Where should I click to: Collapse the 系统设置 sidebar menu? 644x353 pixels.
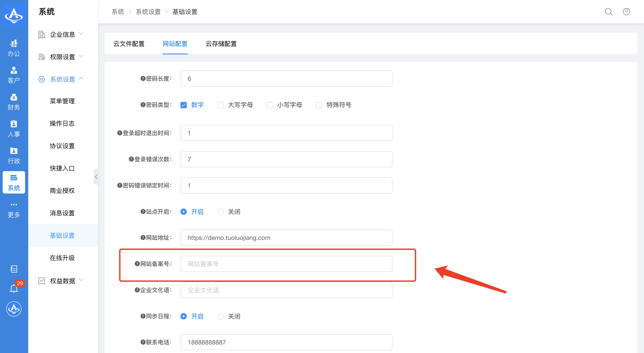[62, 79]
